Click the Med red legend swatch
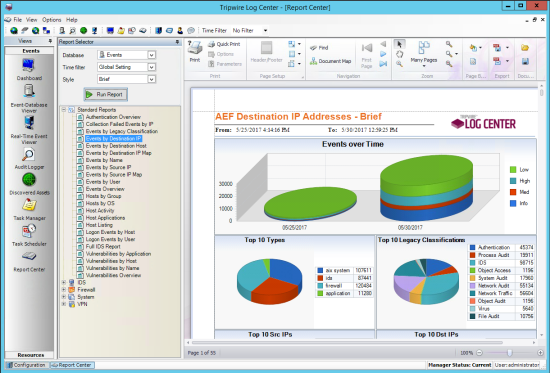Screen dimensions: 550x373 pyautogui.click(x=513, y=192)
